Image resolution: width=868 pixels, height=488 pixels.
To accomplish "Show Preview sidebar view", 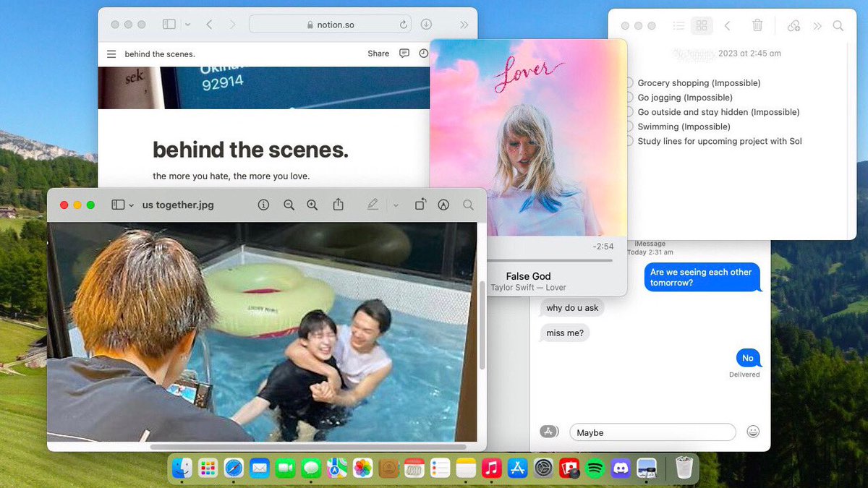I will [118, 205].
